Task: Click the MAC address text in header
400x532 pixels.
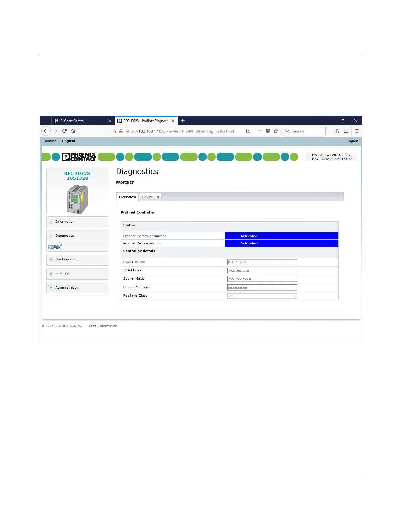Action: tap(332, 159)
